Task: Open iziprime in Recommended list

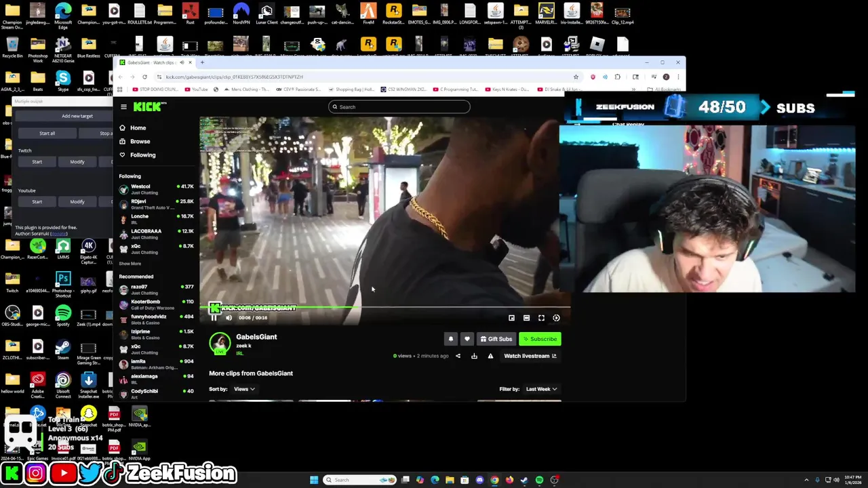Action: 156,334
